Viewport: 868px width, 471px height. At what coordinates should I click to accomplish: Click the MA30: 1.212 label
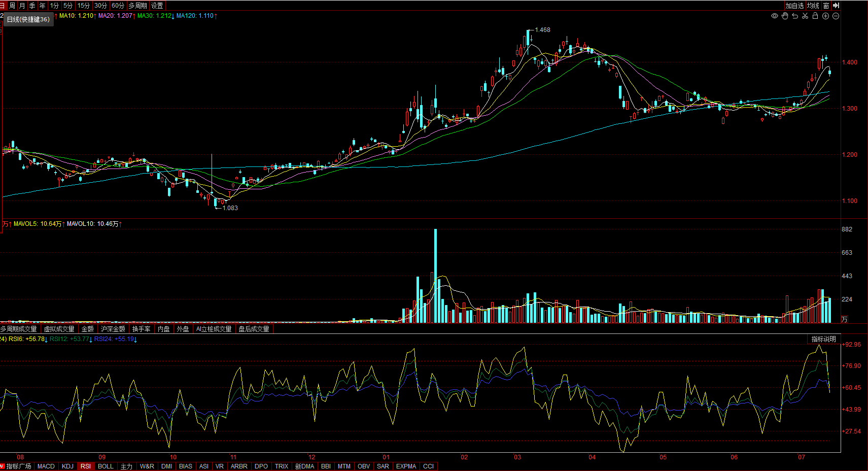pyautogui.click(x=155, y=16)
